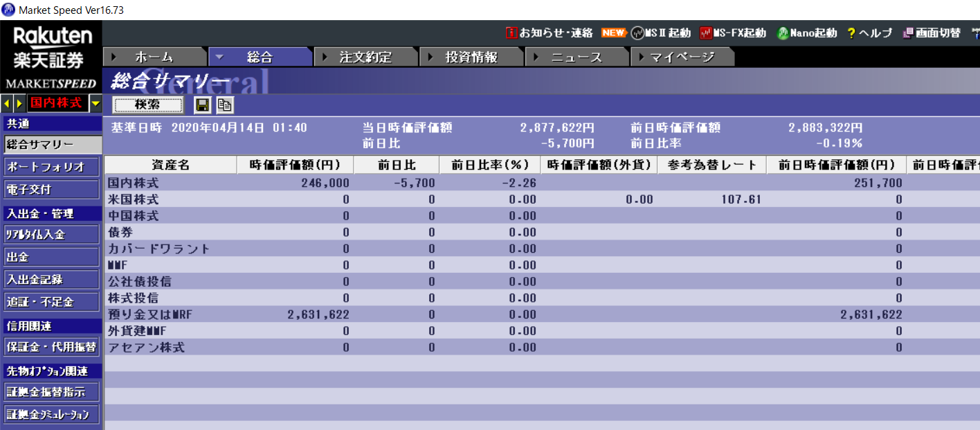The width and height of the screenshot is (980, 430).
Task: Launch MS-FX from the top bar
Action: (x=706, y=33)
